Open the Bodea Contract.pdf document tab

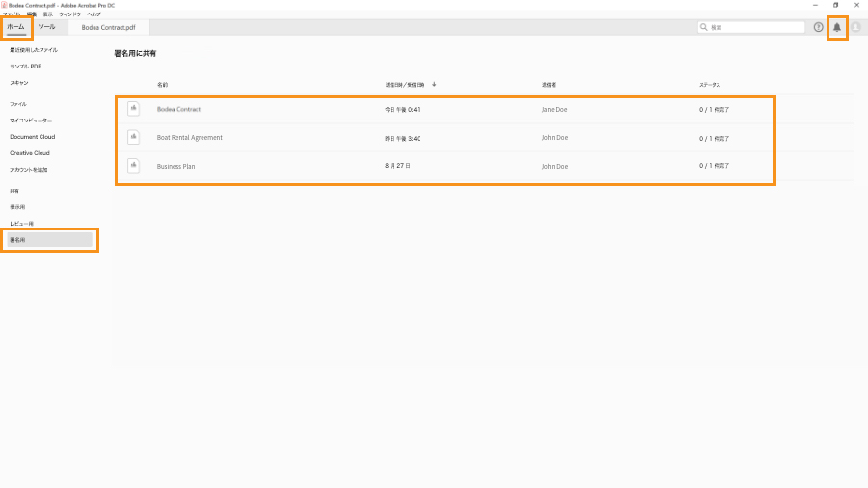[108, 27]
